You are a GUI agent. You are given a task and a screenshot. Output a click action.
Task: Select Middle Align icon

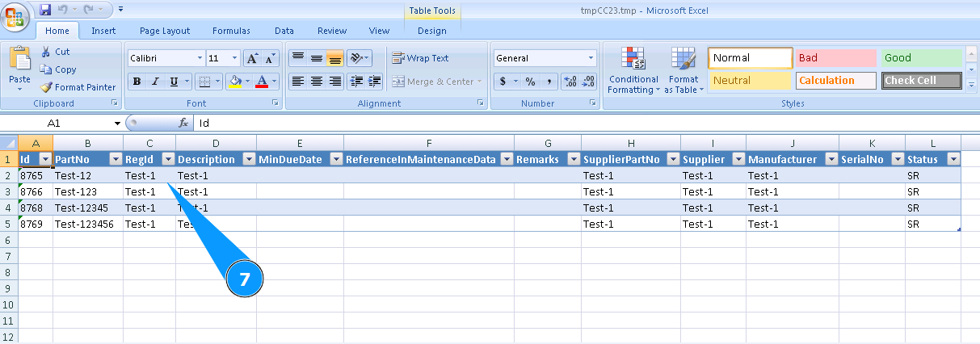tap(317, 58)
